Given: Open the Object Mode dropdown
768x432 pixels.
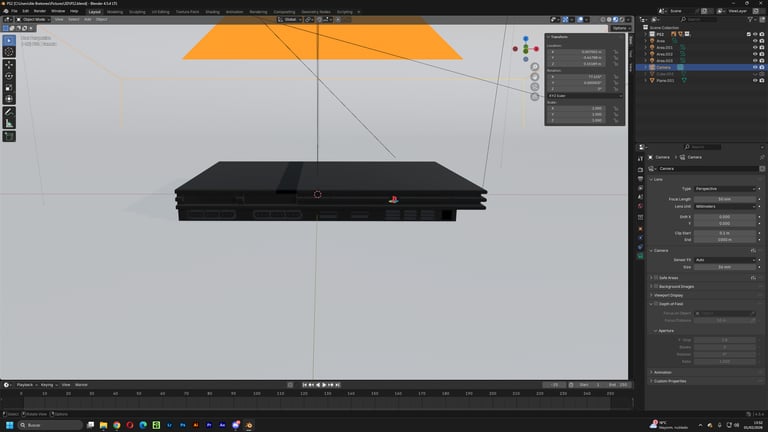Looking at the screenshot, I should 33,20.
